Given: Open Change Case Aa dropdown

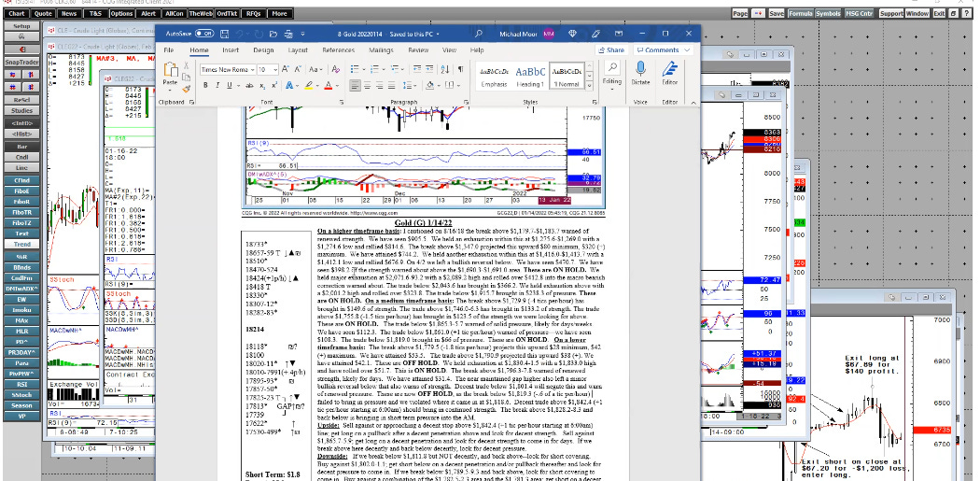Looking at the screenshot, I should coord(315,69).
